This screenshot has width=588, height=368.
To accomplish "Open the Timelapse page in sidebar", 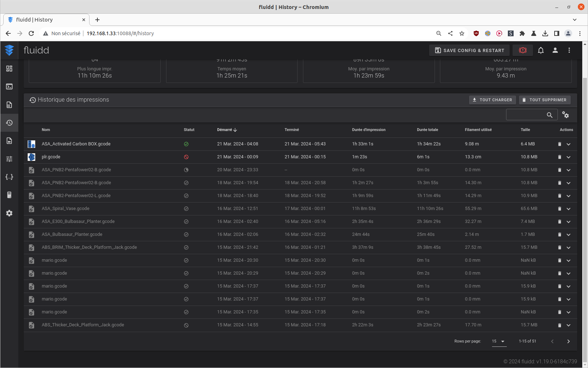I will pyautogui.click(x=9, y=141).
